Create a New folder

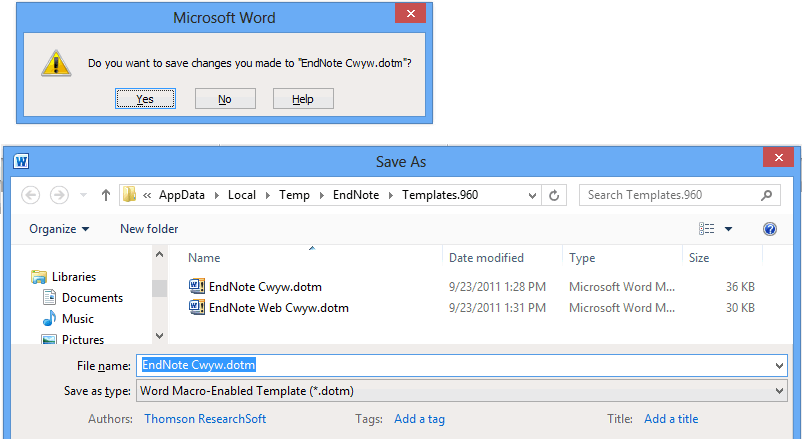pos(149,229)
